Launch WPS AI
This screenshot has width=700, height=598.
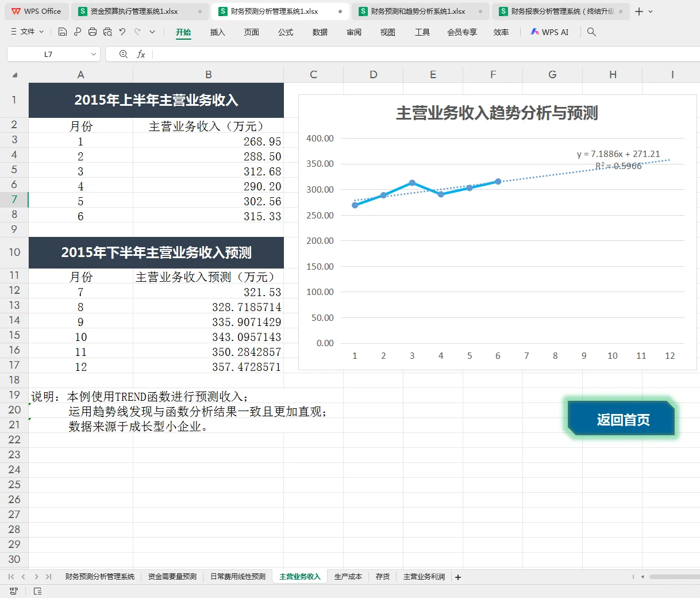pos(549,32)
